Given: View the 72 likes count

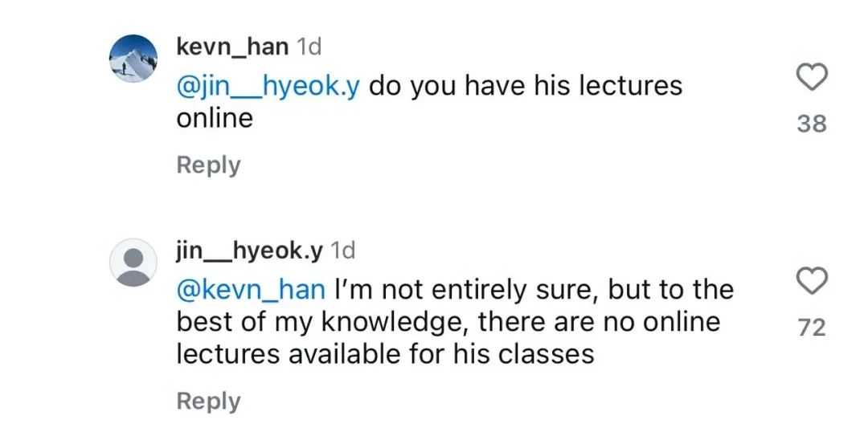Looking at the screenshot, I should pyautogui.click(x=812, y=328).
